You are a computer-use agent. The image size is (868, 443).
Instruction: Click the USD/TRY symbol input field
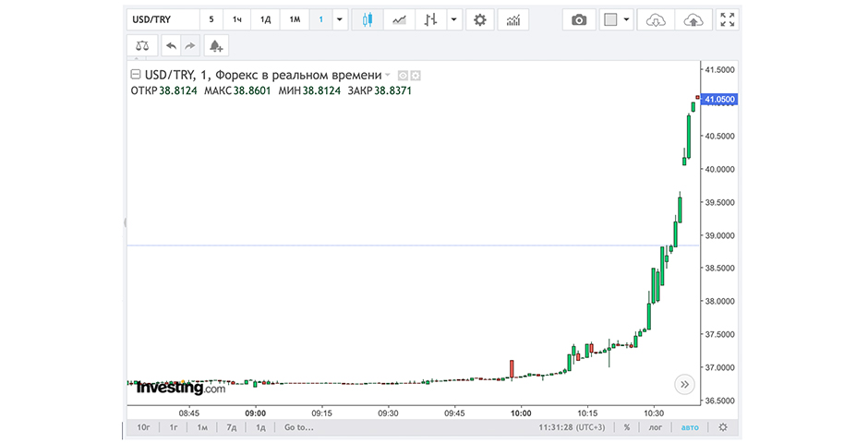point(163,20)
